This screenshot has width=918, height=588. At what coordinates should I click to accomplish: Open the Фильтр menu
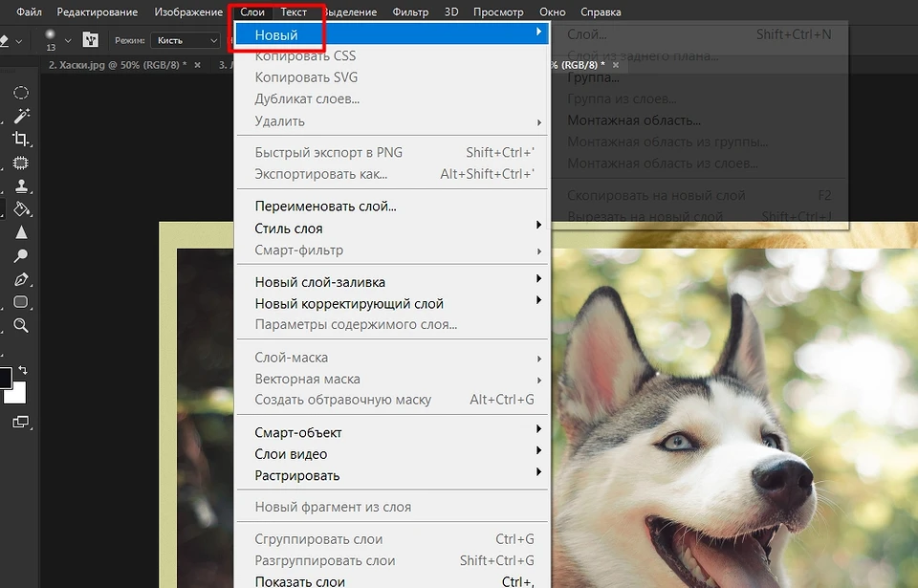410,12
